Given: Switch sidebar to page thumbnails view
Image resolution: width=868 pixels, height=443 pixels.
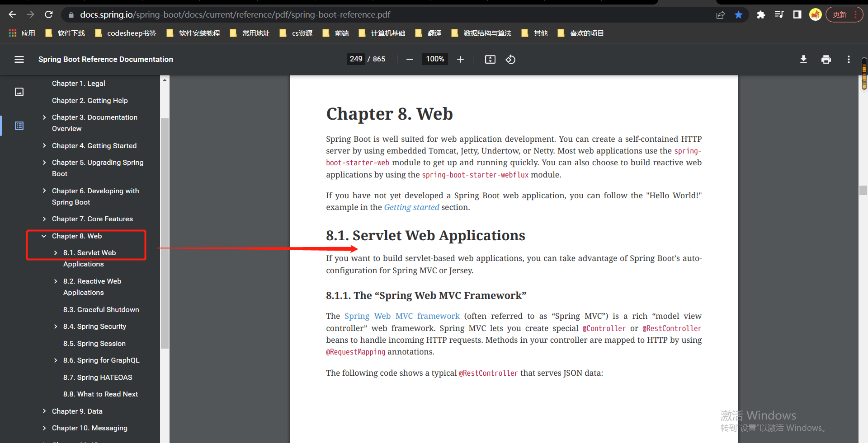Looking at the screenshot, I should [19, 92].
